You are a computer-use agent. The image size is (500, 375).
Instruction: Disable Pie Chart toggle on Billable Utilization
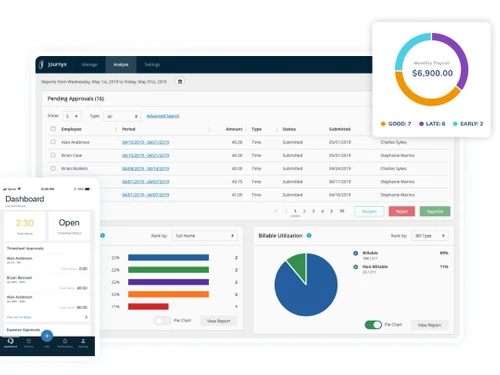pyautogui.click(x=373, y=325)
